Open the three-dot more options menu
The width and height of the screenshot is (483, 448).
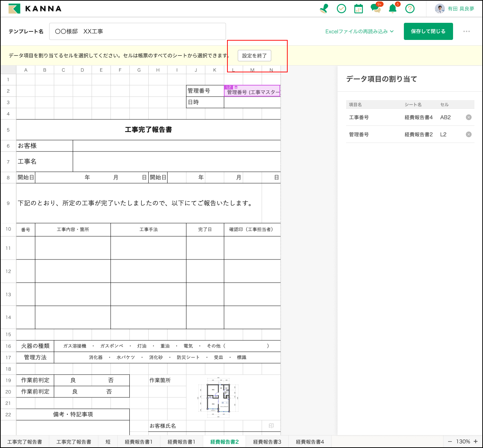coord(466,31)
